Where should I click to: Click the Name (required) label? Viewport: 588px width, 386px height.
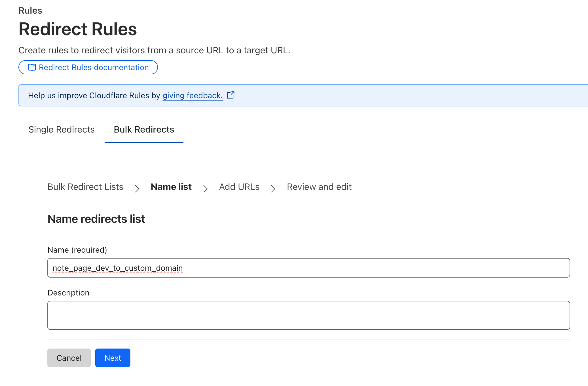coord(77,250)
